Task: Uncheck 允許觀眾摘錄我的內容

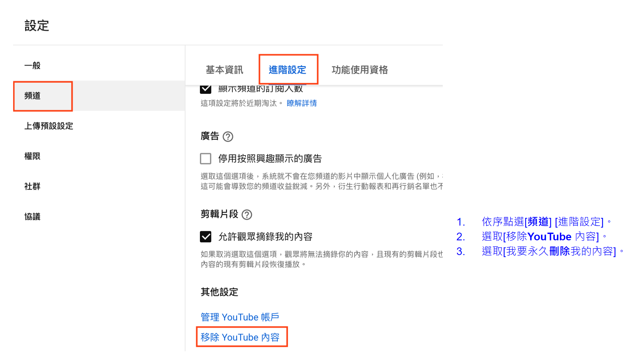Action: (x=206, y=237)
